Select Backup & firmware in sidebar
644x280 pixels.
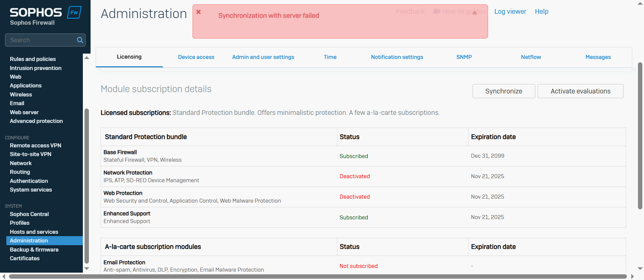click(x=34, y=250)
